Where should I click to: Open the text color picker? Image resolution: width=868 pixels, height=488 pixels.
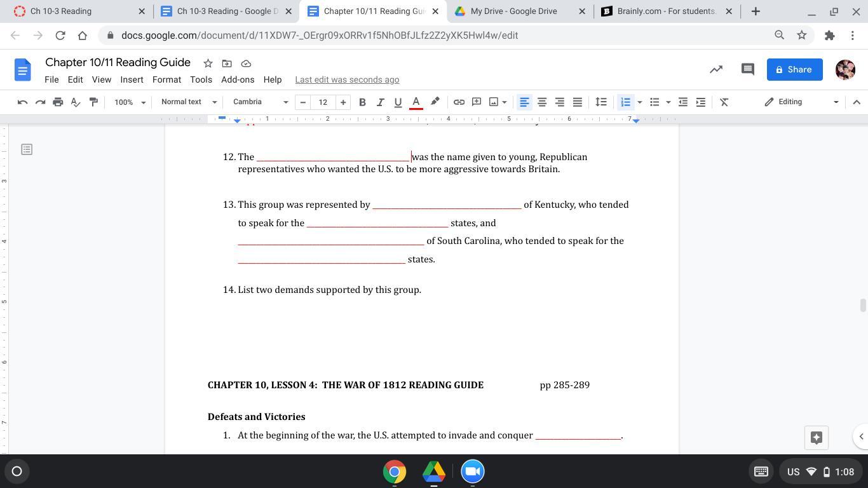tap(416, 102)
